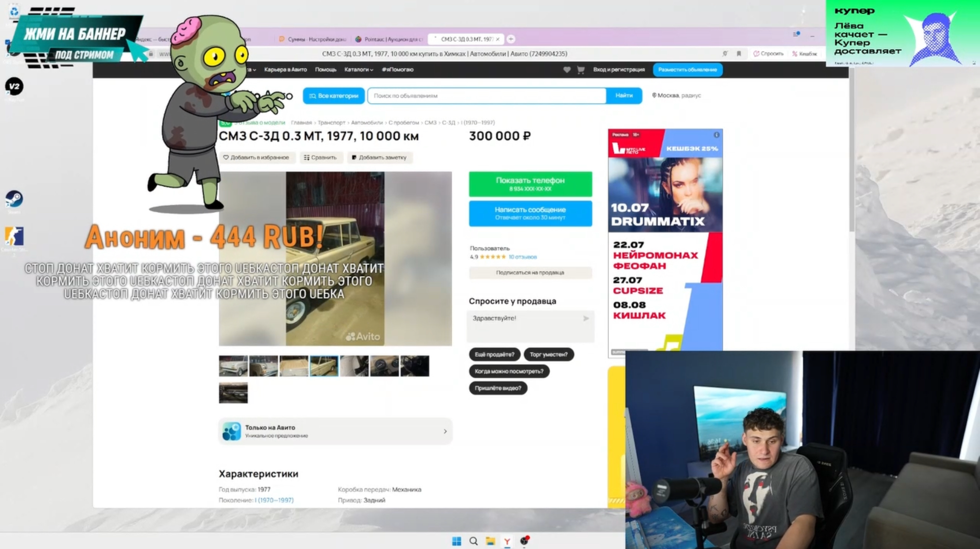This screenshot has height=549, width=980.
Task: Open the Главная breadcrumb link
Action: point(301,122)
